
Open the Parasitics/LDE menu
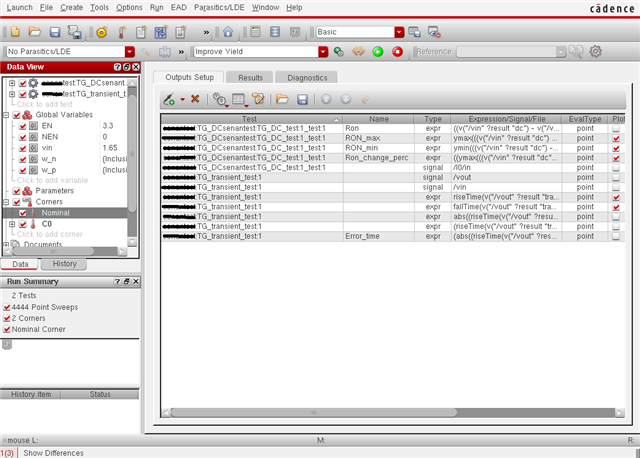(219, 7)
